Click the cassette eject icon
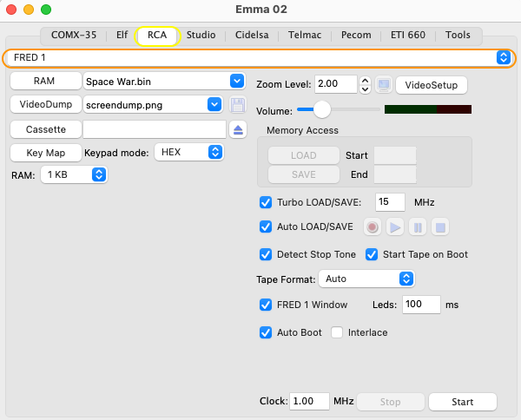Viewport: 521px width, 420px height. coord(239,129)
